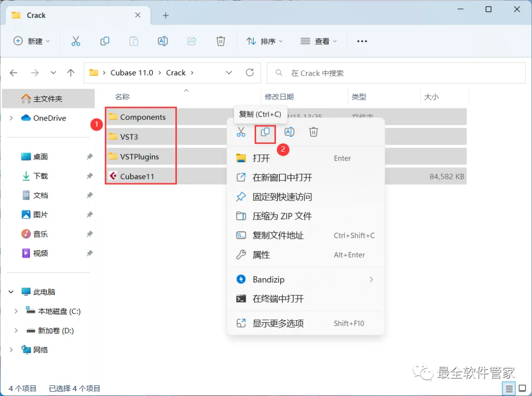Click Cubase 11.0 in the breadcrumb path

pos(132,72)
